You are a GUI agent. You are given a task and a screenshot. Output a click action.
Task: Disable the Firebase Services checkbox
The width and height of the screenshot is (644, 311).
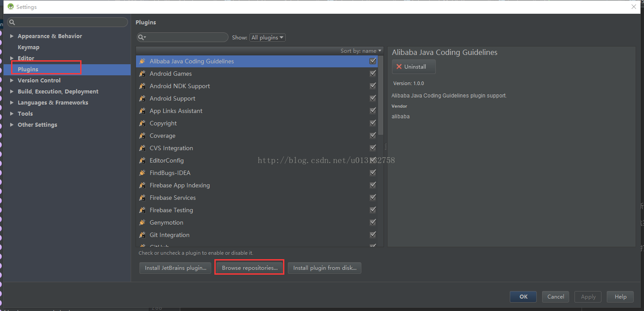372,198
